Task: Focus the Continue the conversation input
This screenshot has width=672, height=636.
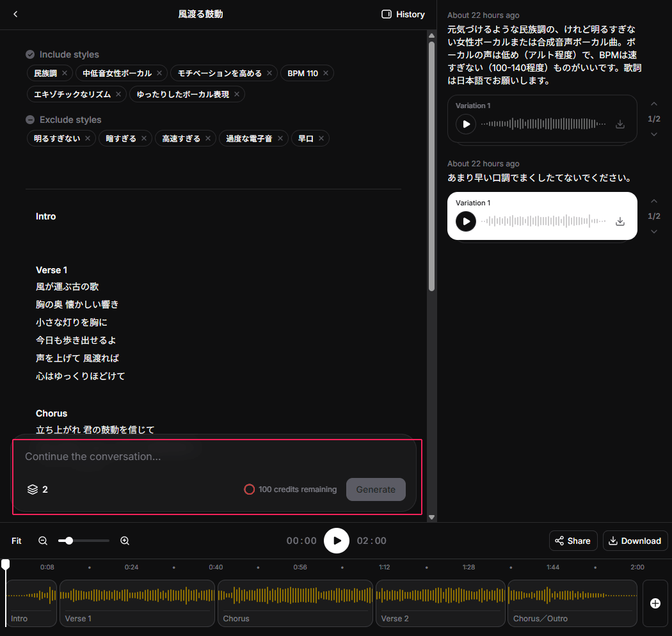Action: pyautogui.click(x=213, y=456)
